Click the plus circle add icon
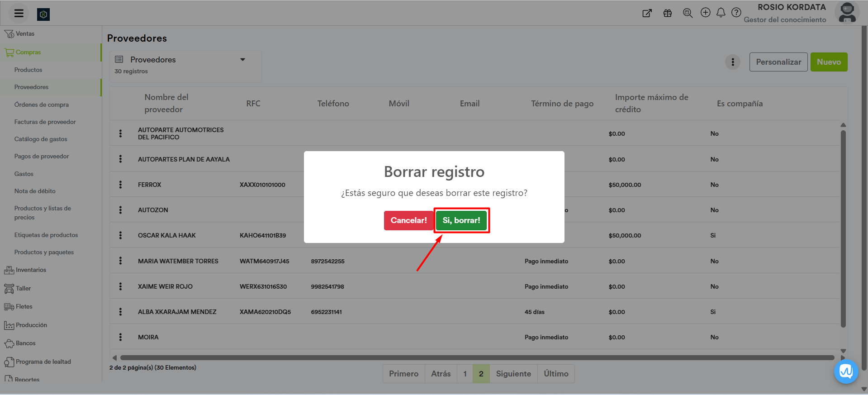Viewport: 868px width, 395px height. tap(705, 13)
